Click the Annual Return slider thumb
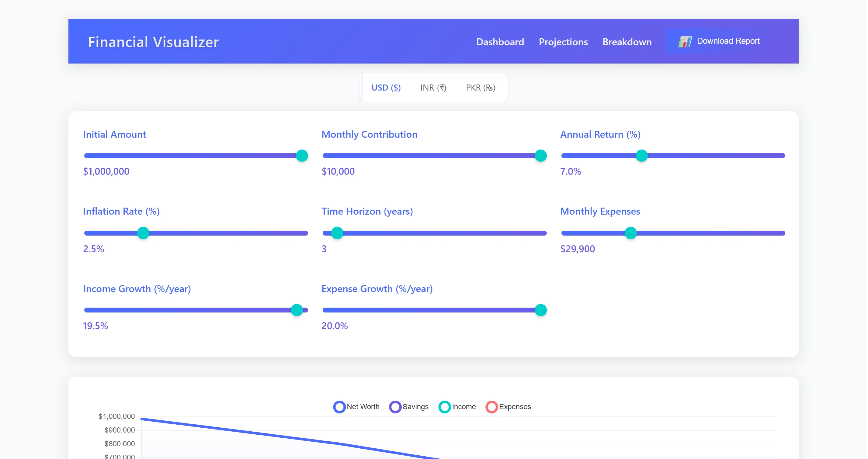 (641, 156)
